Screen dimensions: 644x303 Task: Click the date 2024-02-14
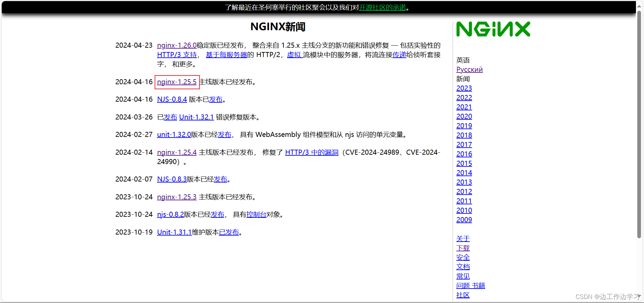click(134, 152)
